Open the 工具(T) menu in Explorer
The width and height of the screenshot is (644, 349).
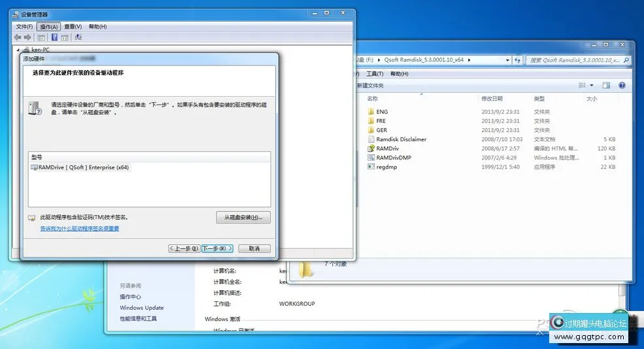[x=375, y=74]
